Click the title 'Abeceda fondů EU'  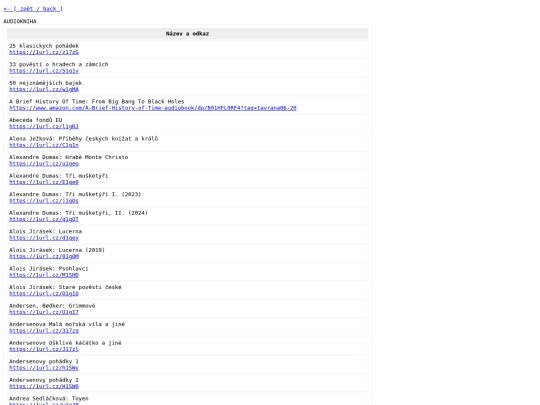35,120
